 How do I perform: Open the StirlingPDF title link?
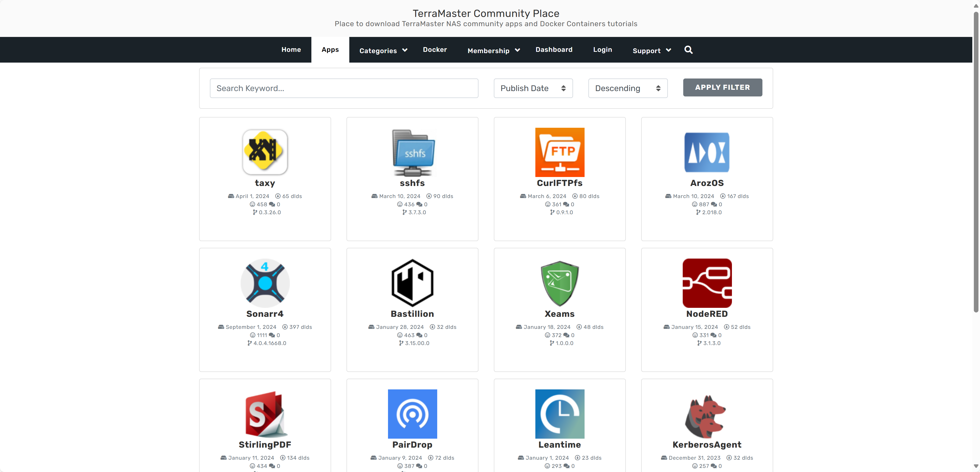[265, 445]
